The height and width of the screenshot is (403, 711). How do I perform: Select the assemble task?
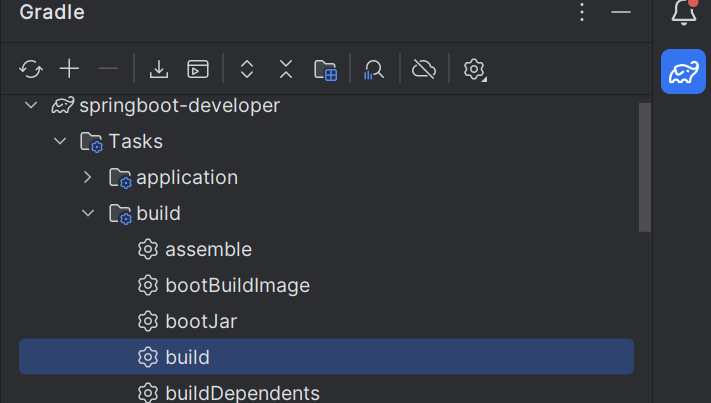(x=326, y=249)
